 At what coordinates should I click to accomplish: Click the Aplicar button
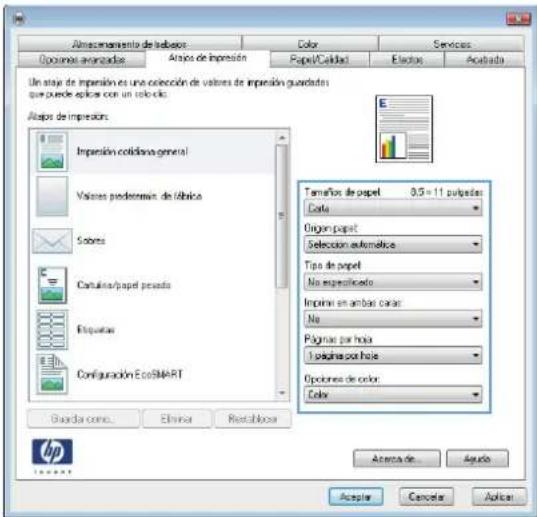pyautogui.click(x=499, y=497)
